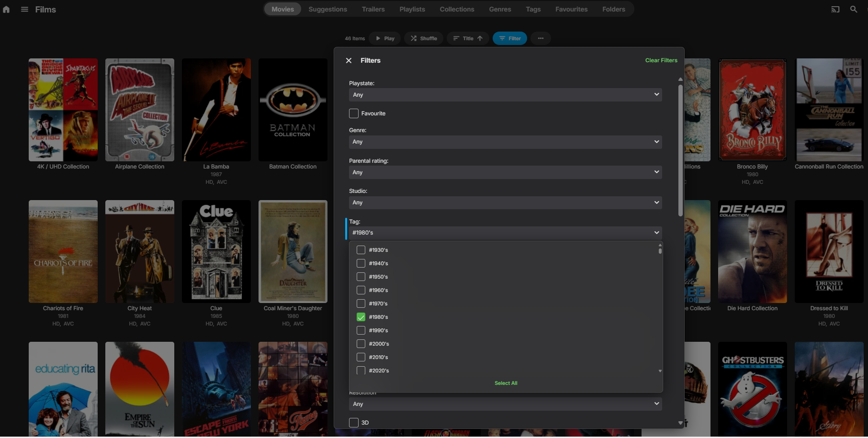Check the #2000's tag checkbox

click(361, 344)
